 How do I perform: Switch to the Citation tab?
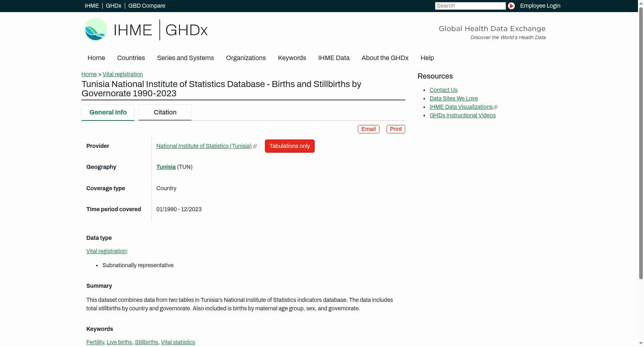click(x=165, y=112)
